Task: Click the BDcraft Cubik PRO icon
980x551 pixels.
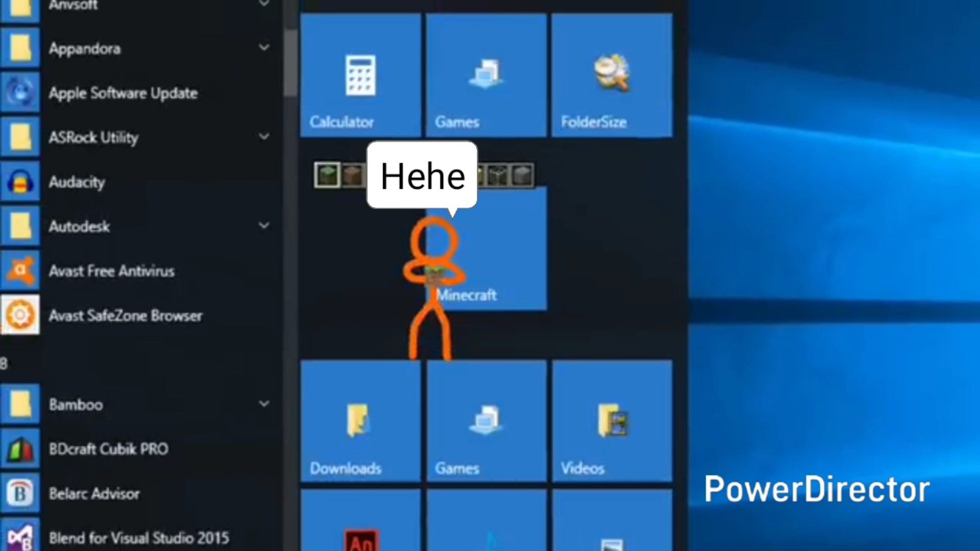Action: point(20,448)
